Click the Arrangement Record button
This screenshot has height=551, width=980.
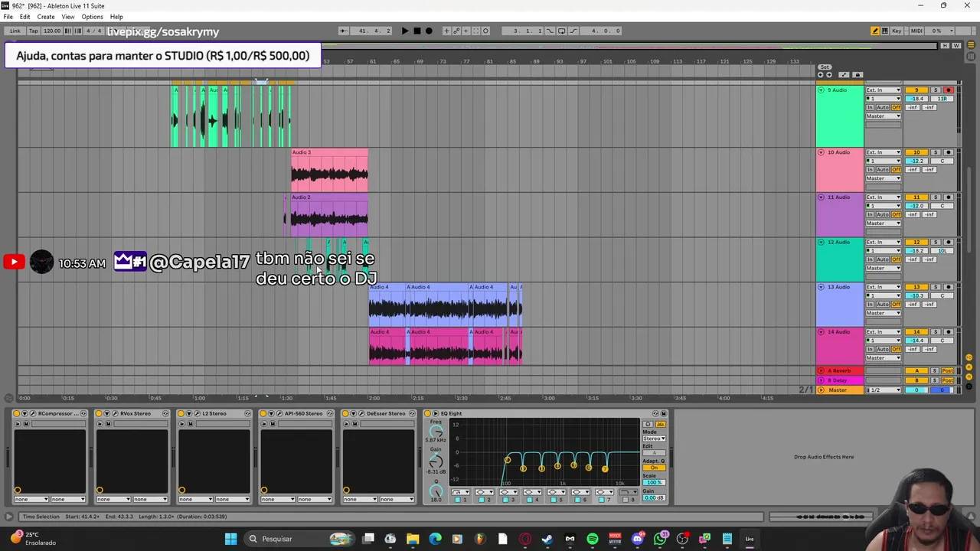[429, 31]
